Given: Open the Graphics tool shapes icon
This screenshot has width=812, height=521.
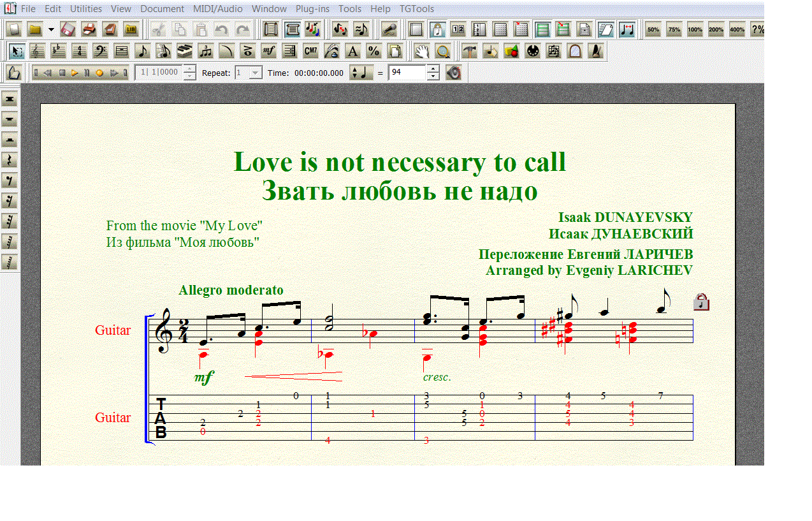Looking at the screenshot, I should click(512, 52).
